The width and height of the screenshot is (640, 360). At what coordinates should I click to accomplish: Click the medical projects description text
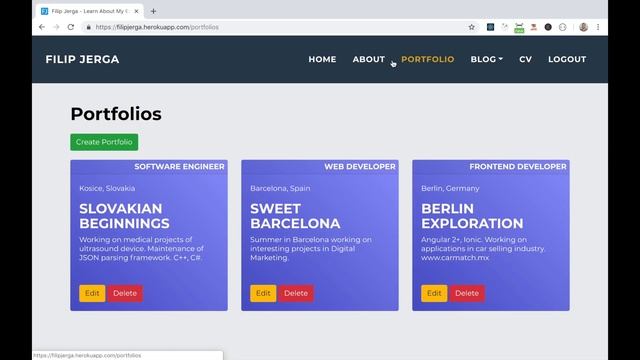coord(141,249)
